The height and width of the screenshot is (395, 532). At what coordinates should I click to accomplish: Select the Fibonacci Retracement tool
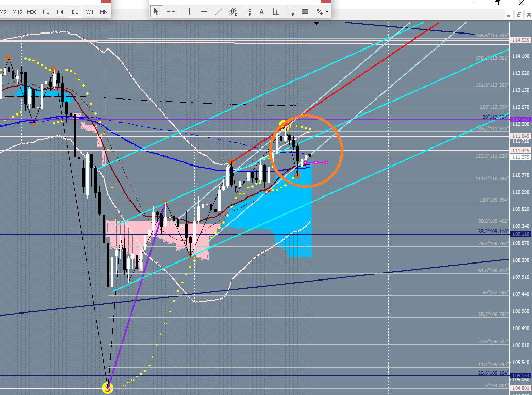[x=247, y=11]
